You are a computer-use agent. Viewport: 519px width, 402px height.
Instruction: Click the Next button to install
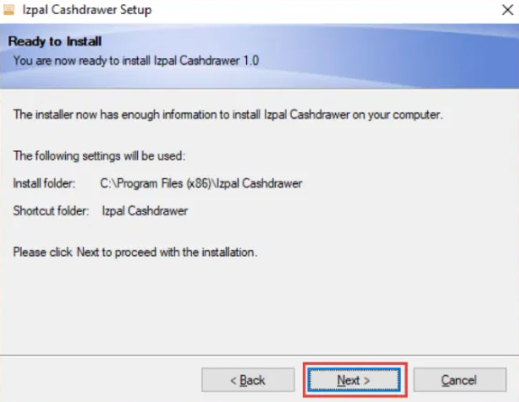point(354,380)
